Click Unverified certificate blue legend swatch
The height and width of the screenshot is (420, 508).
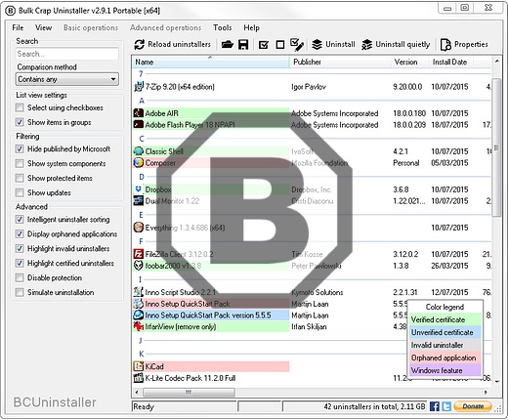445,332
